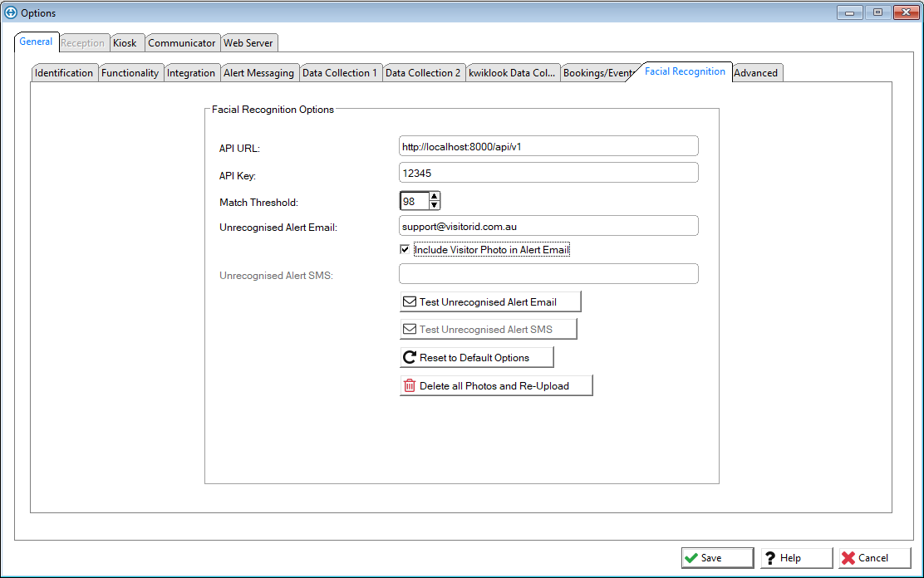This screenshot has height=578, width=924.
Task: Click the question mark Help icon
Action: [x=770, y=558]
